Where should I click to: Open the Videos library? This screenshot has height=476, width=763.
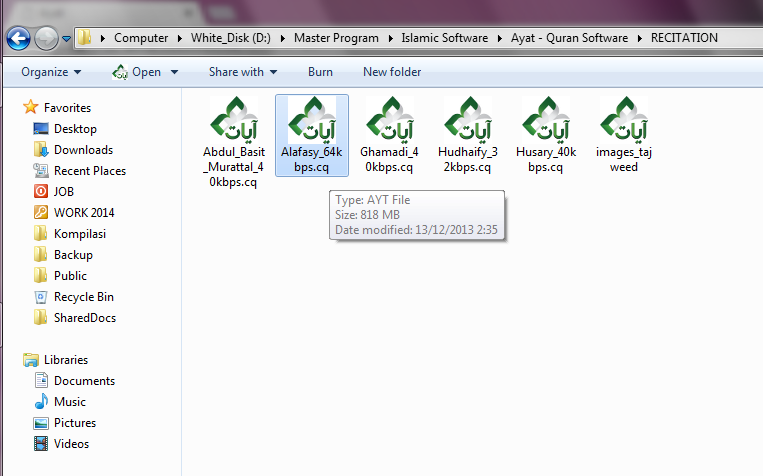point(61,444)
